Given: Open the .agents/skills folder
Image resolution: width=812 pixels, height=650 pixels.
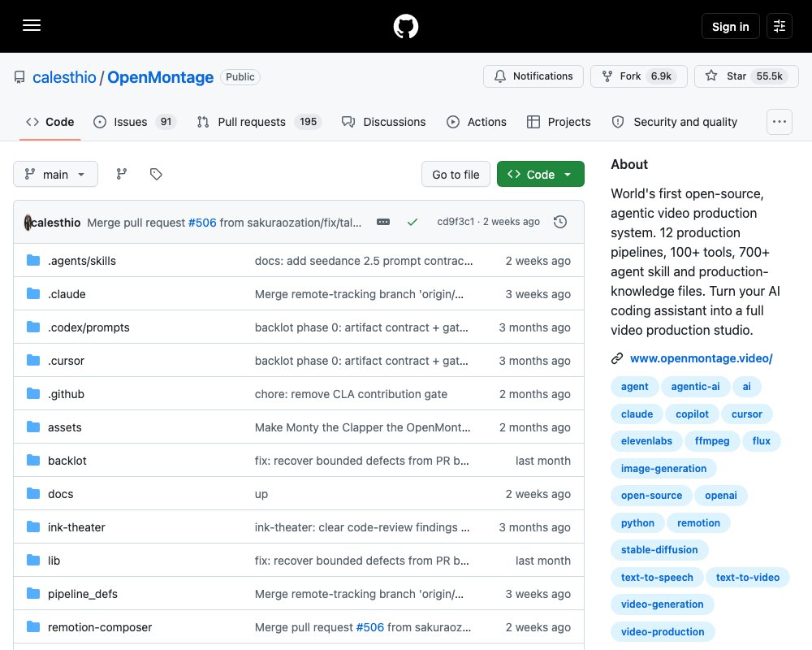Looking at the screenshot, I should pyautogui.click(x=82, y=261).
